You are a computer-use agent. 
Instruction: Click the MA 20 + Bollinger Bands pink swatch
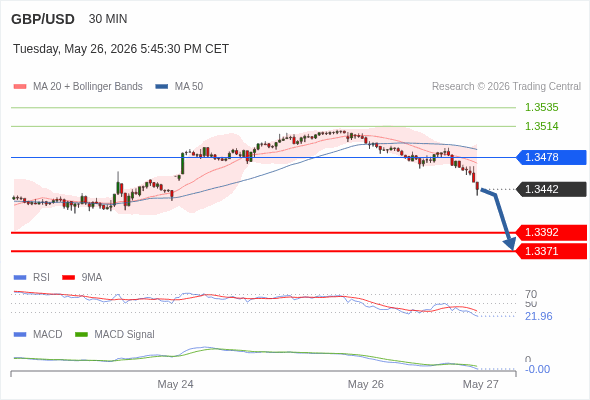tap(20, 87)
